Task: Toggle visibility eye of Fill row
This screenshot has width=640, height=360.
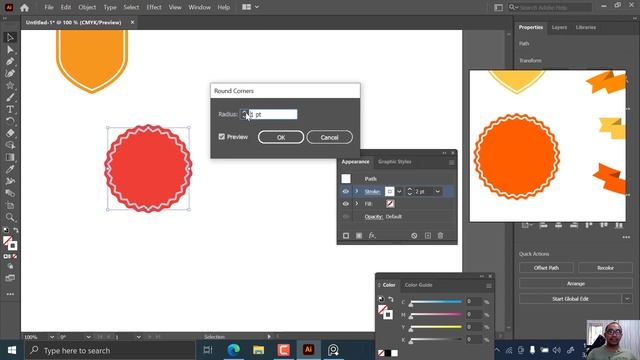Action: (346, 204)
